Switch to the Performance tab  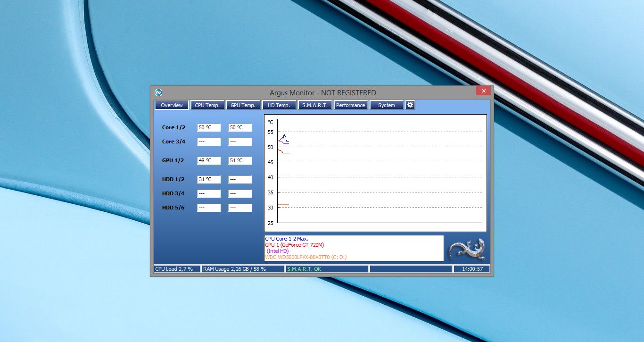350,105
